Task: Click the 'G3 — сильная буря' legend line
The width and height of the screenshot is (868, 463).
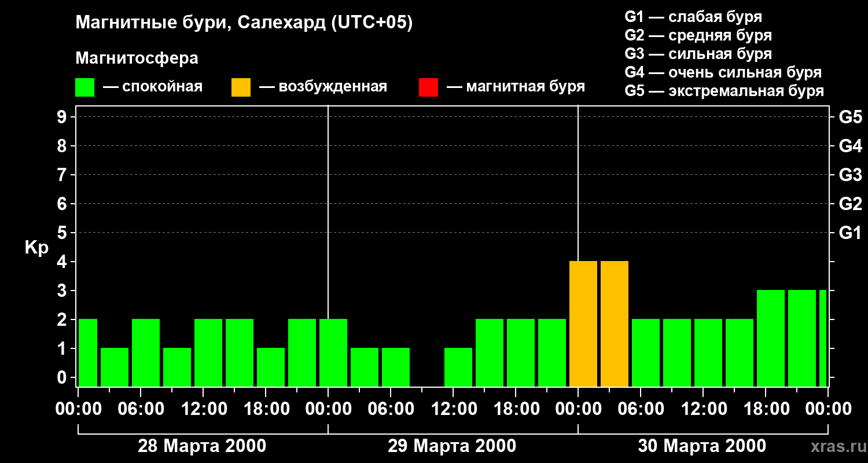Action: [x=698, y=54]
